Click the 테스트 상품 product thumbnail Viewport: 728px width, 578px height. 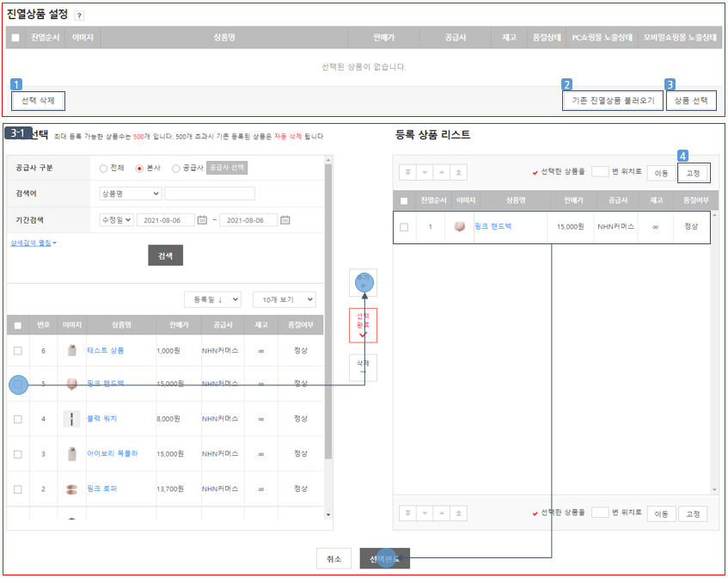71,350
